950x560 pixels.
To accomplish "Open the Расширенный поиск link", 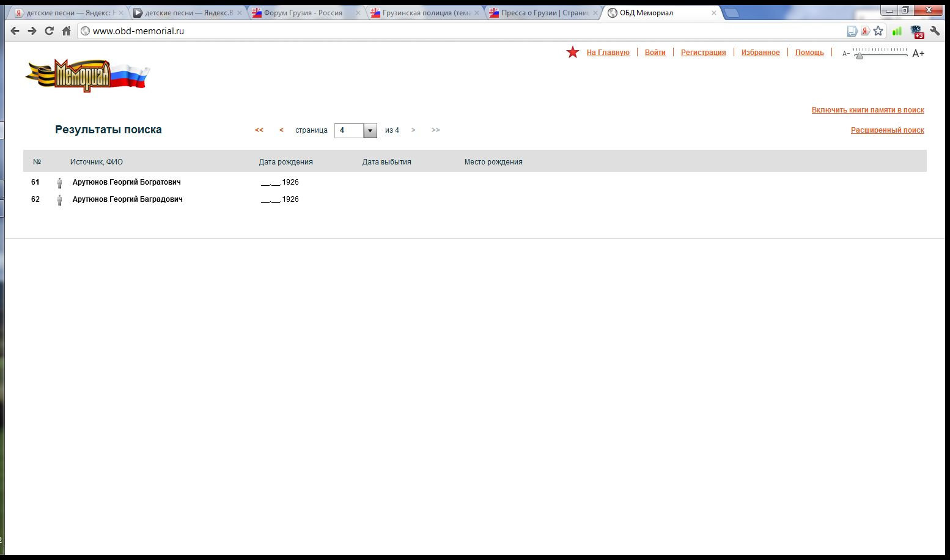I will (887, 130).
